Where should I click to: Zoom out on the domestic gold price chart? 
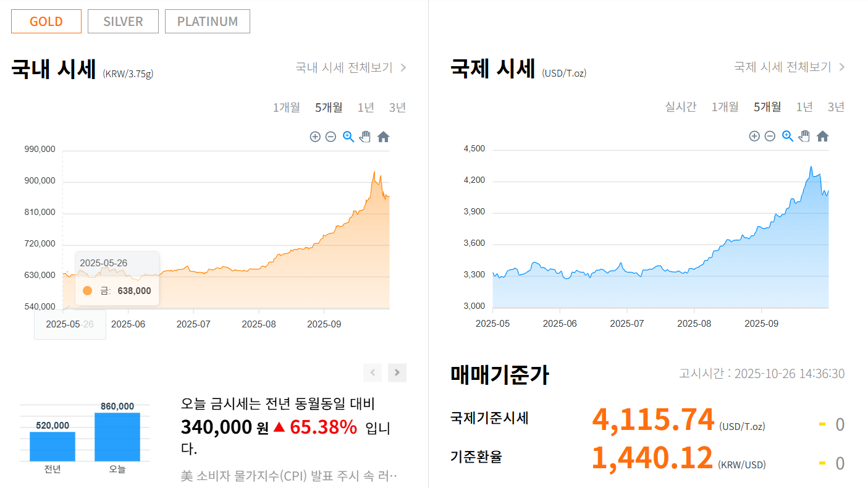331,137
